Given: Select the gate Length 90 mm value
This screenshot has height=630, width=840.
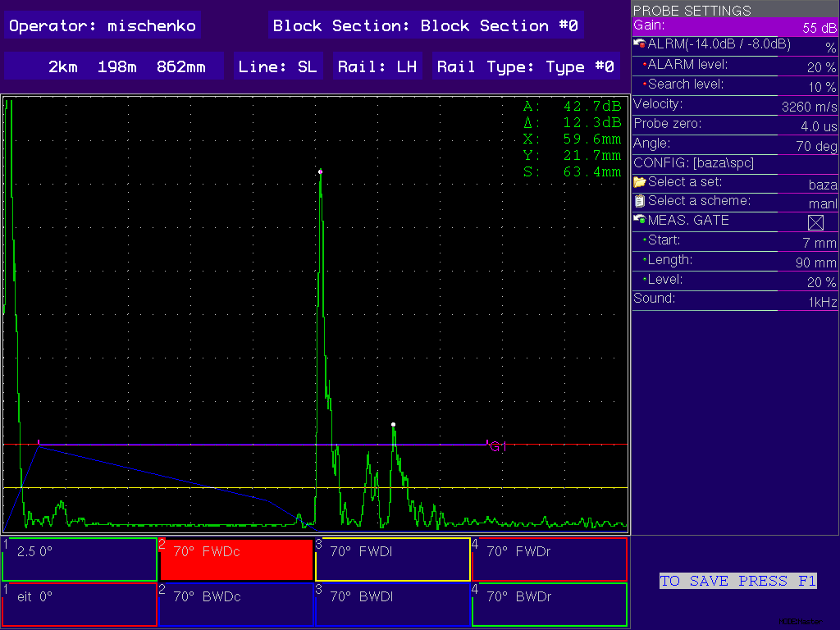Looking at the screenshot, I should click(735, 261).
